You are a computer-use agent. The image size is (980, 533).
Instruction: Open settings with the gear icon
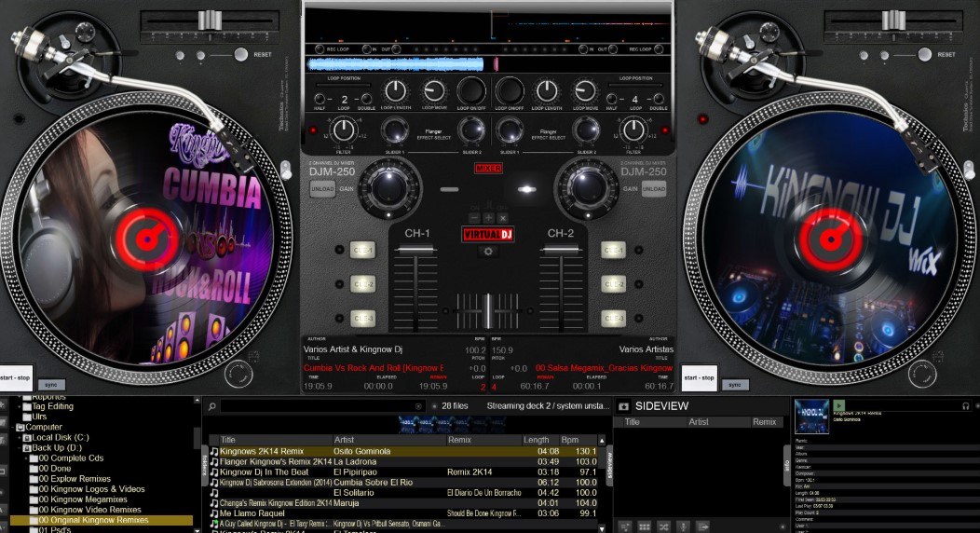coord(488,252)
